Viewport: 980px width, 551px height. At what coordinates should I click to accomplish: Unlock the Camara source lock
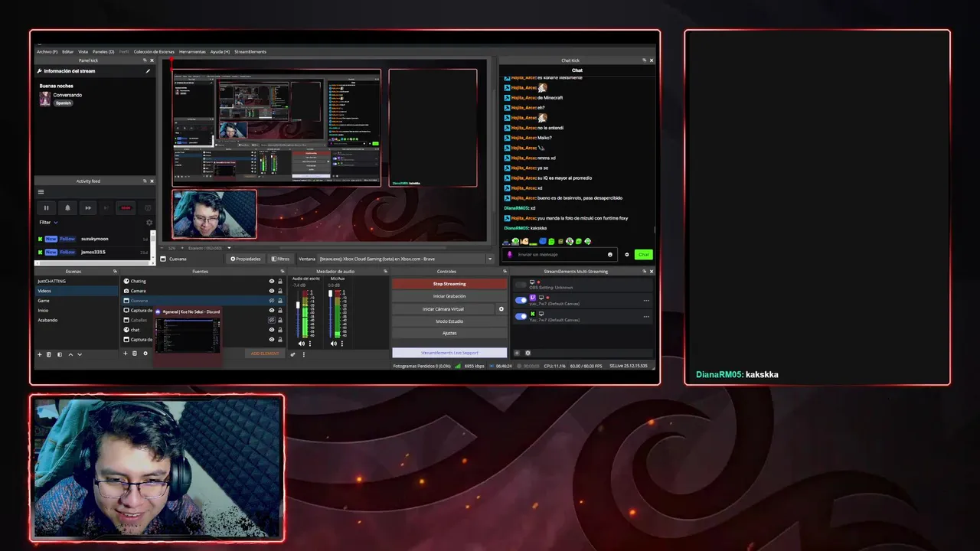(279, 291)
